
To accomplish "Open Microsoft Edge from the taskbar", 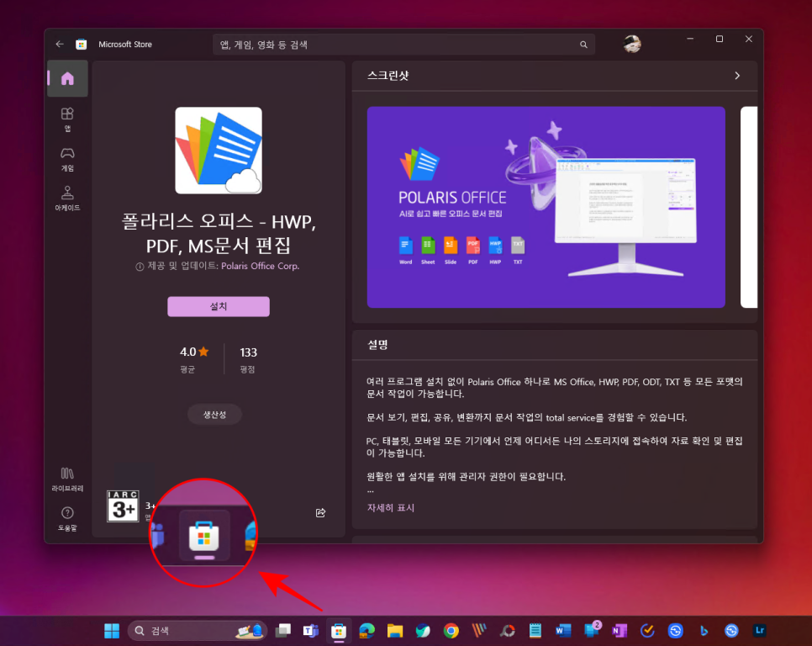I will 366,631.
